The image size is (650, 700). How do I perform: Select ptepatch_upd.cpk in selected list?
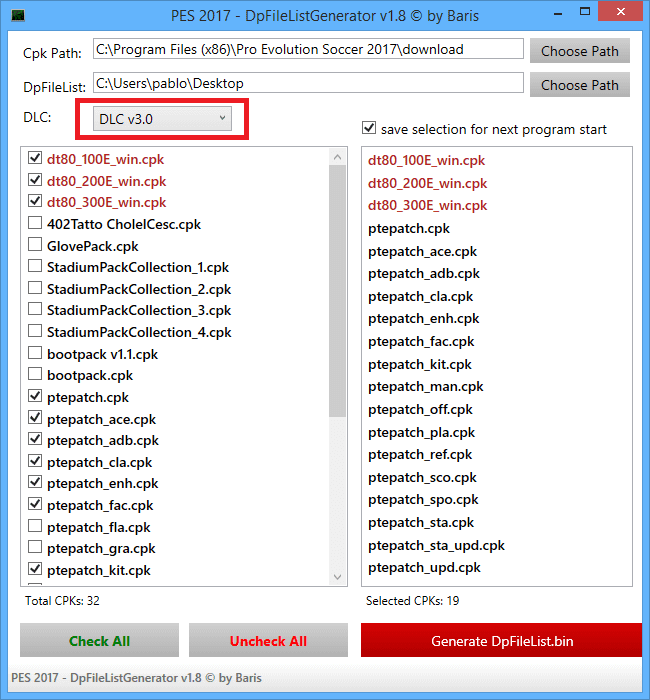[424, 568]
